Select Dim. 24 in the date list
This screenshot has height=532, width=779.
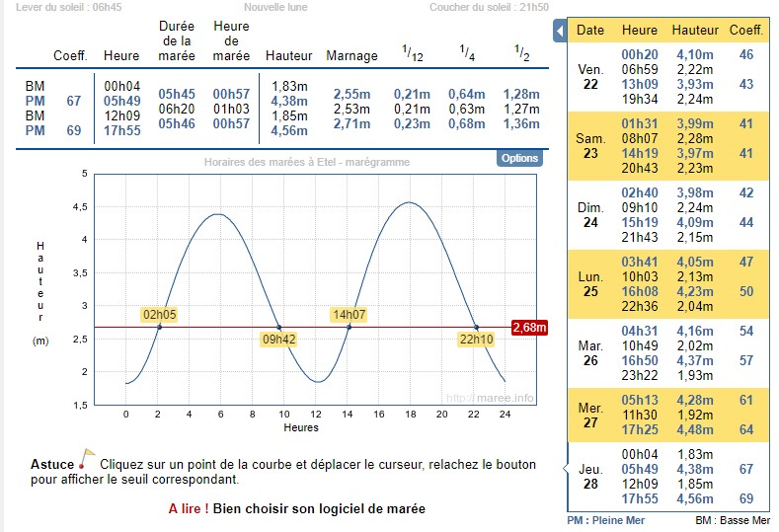[x=590, y=215]
